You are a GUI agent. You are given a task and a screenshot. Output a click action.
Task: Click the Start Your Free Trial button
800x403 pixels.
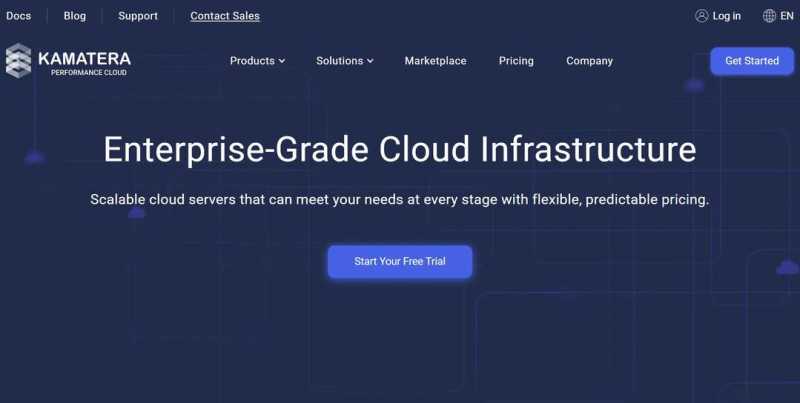[x=400, y=261]
